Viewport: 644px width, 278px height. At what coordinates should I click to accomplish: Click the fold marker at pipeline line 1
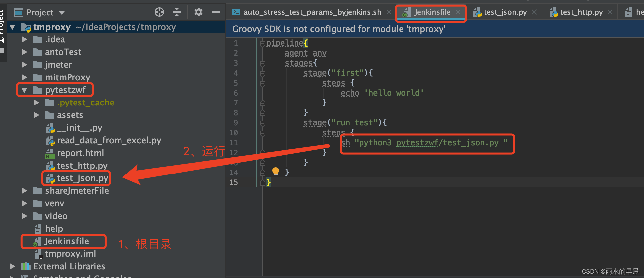(x=263, y=43)
